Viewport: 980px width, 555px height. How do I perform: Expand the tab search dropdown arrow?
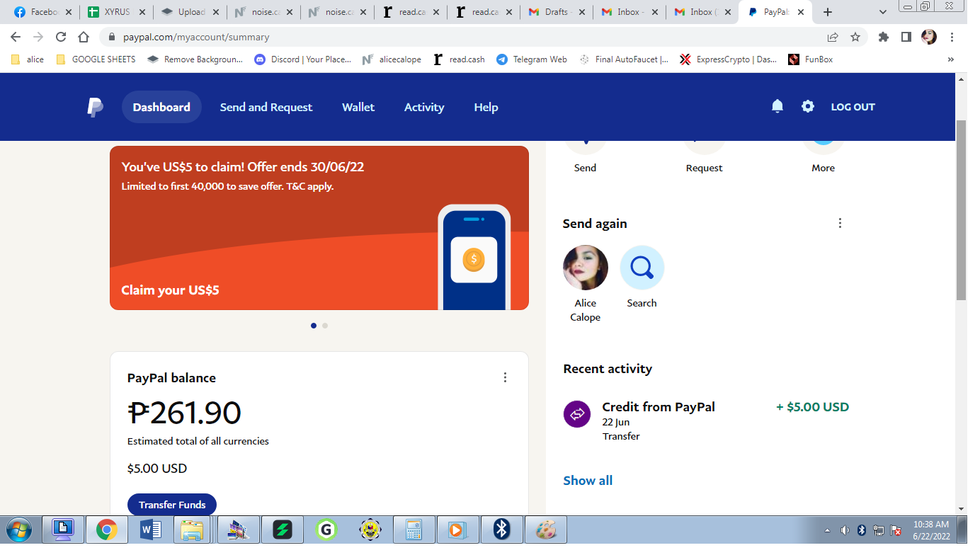tap(883, 12)
